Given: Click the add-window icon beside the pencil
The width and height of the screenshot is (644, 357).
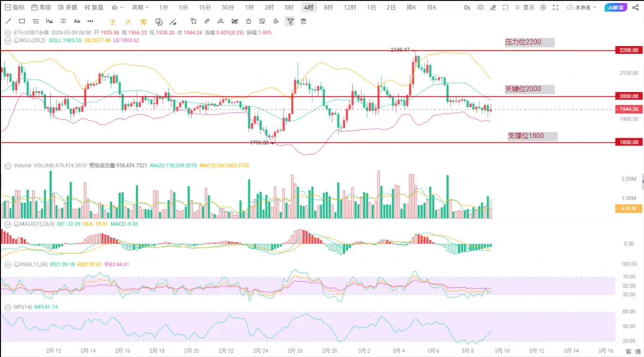Looking at the screenshot, I should tap(506, 7).
